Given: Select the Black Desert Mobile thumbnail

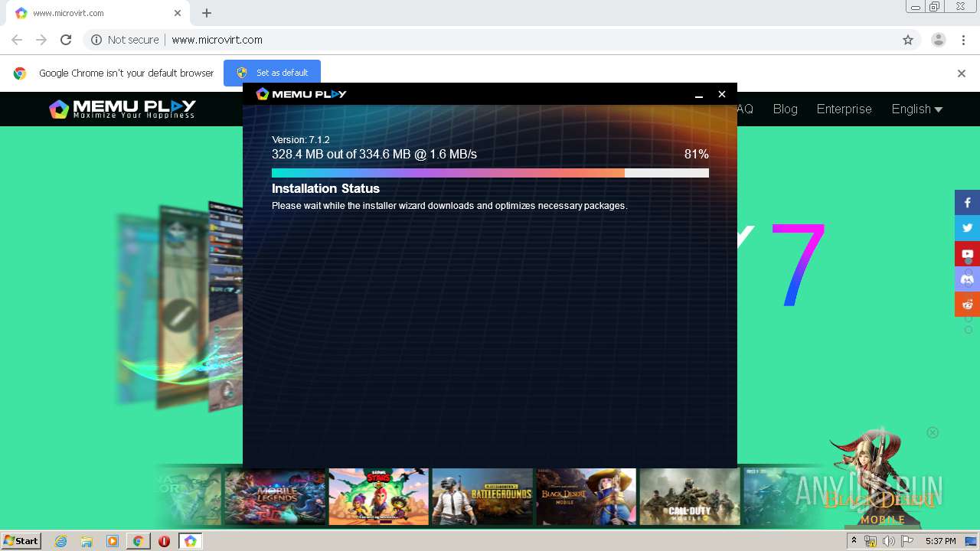Looking at the screenshot, I should pos(586,497).
